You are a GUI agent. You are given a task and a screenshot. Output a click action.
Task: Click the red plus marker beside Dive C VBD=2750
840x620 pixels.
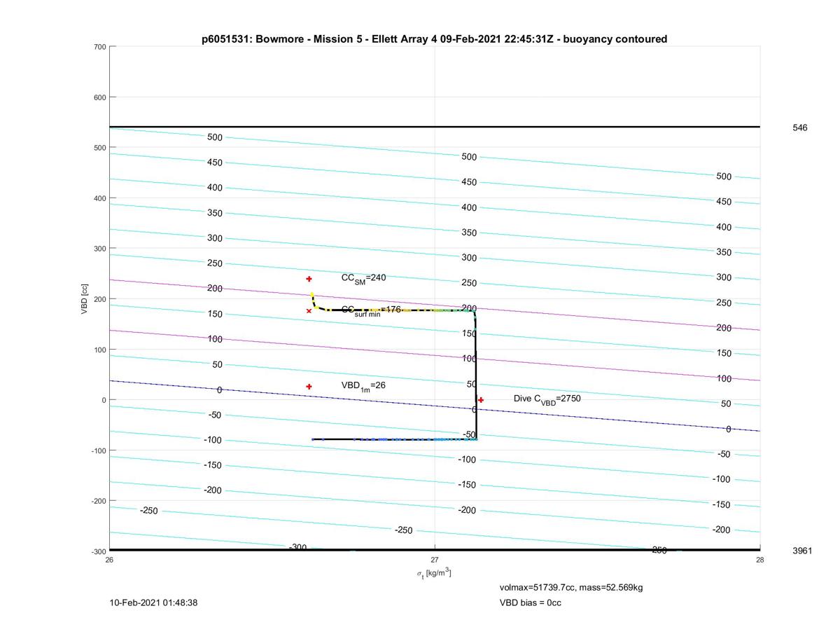click(x=481, y=400)
